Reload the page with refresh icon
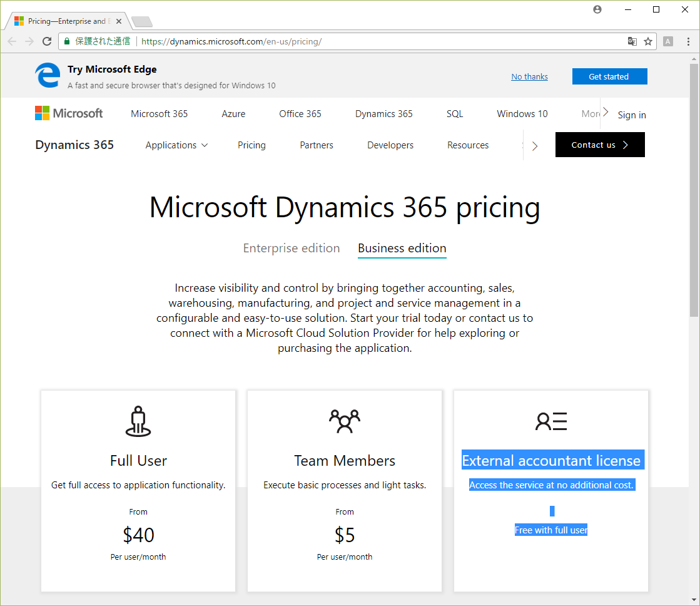Screen dimensions: 700x606 point(47,41)
